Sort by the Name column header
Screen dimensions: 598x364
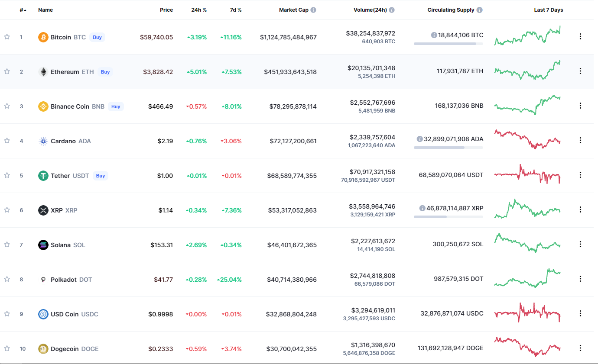[45, 10]
